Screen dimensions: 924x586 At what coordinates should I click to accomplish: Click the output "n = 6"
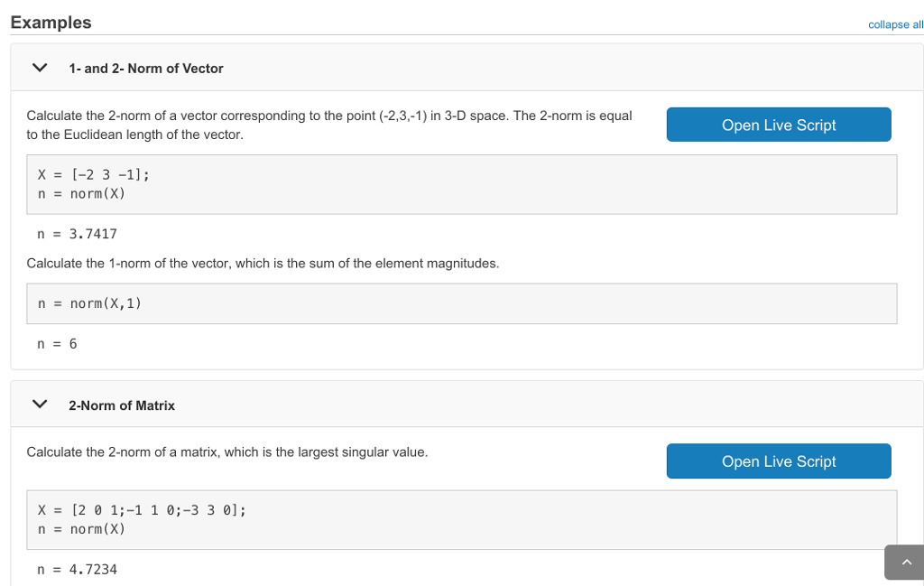coord(57,343)
